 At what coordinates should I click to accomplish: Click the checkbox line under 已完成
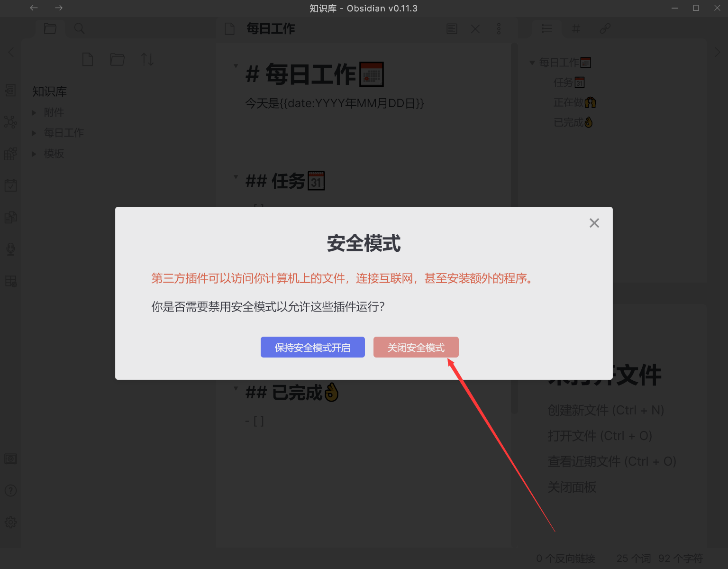click(x=255, y=421)
